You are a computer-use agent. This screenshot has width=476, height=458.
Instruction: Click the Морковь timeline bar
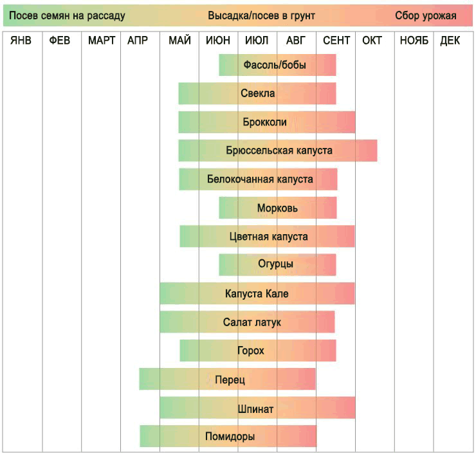[277, 208]
